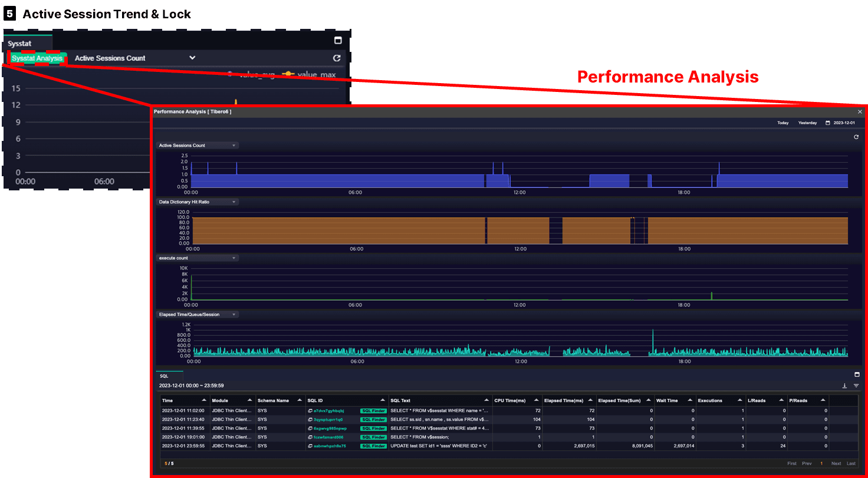This screenshot has height=478, width=868.
Task: Open SQL ID link a7dvx7gyhbqbj
Action: pos(328,410)
